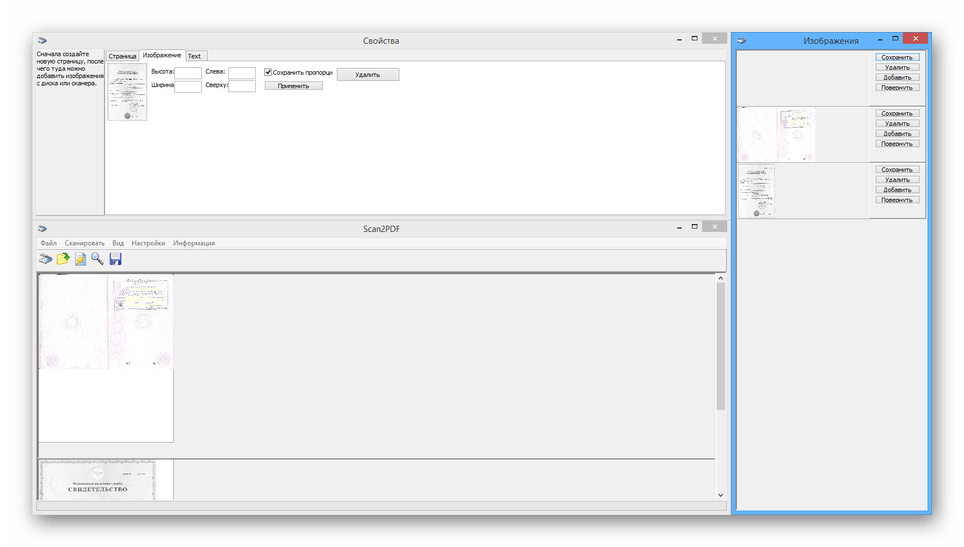Image resolution: width=964 pixels, height=547 pixels.
Task: Click the Сверху input field
Action: click(242, 87)
